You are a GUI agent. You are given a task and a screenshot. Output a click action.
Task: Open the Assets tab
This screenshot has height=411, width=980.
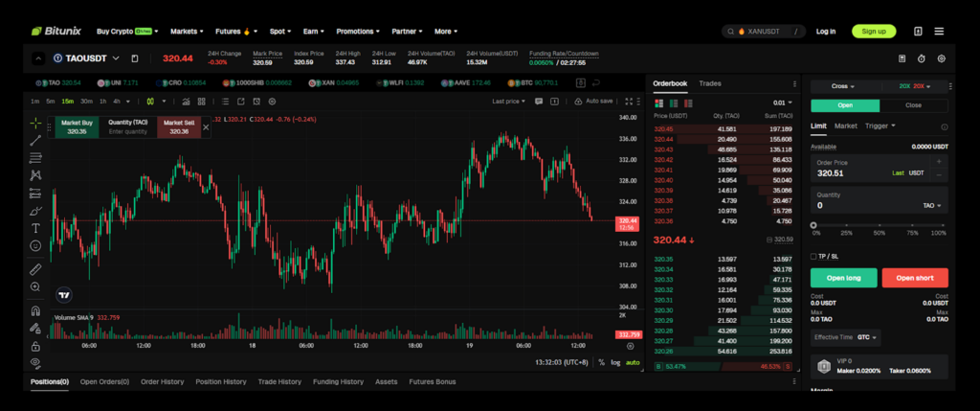click(387, 381)
